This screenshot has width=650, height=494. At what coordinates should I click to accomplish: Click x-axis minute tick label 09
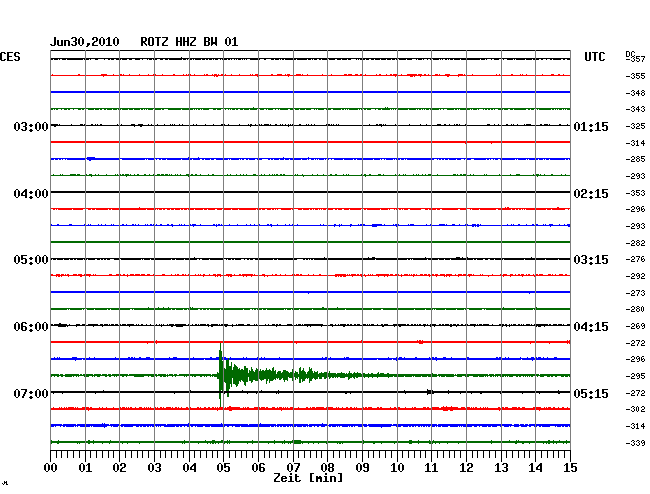click(362, 468)
